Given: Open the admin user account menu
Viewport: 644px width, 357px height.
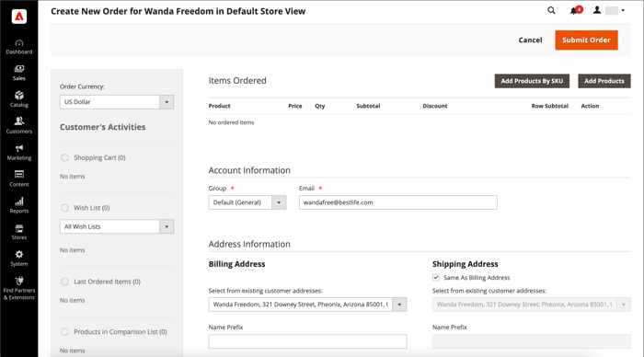Looking at the screenshot, I should point(609,11).
